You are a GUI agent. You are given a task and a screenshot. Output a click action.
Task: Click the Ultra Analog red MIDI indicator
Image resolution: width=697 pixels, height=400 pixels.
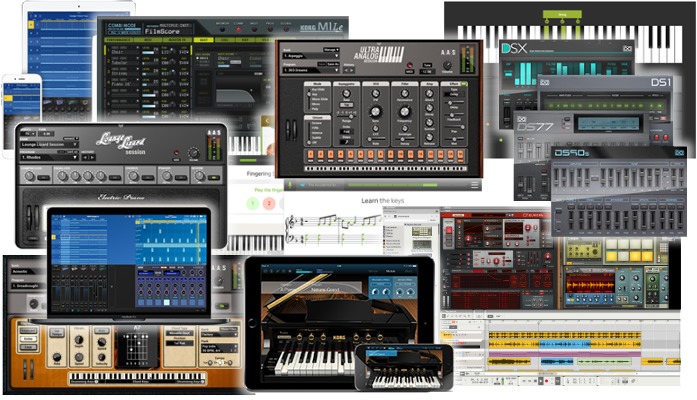point(410,65)
